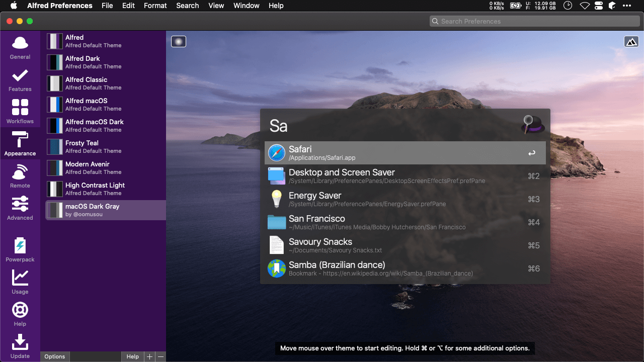
Task: Open the Features section
Action: pos(20,80)
